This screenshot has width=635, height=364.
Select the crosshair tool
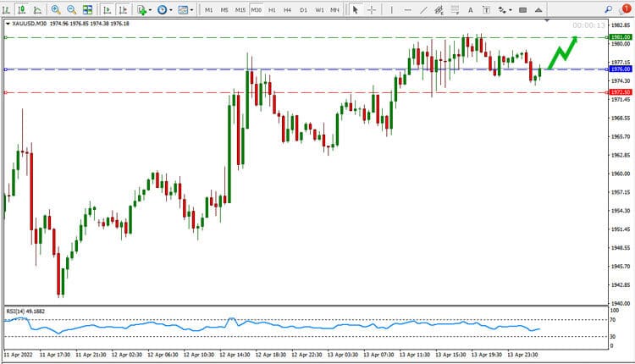(x=372, y=10)
